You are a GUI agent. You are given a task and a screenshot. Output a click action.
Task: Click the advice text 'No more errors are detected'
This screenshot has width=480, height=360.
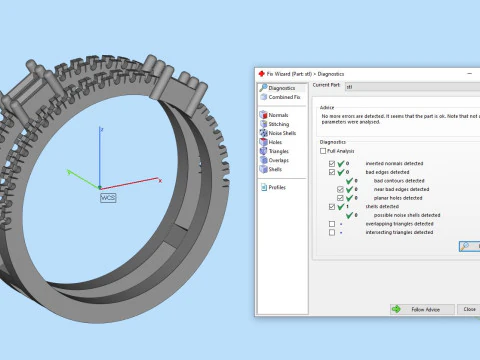tap(353, 116)
